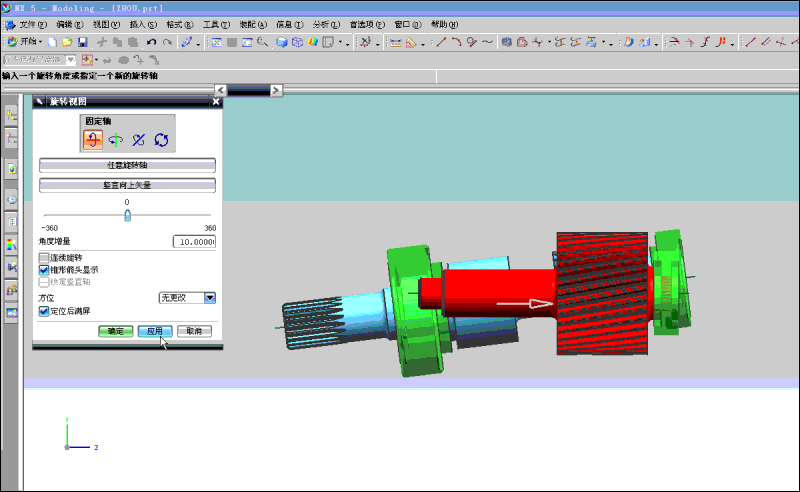The width and height of the screenshot is (800, 492).
Task: Open the selection type filter combo box
Action: pyautogui.click(x=39, y=60)
